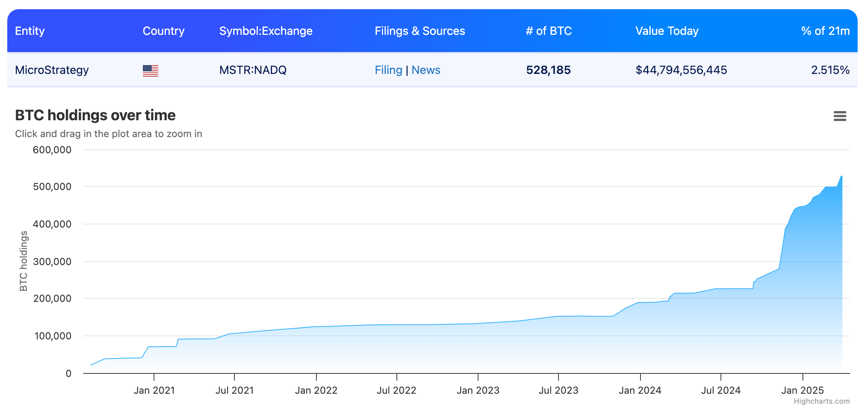The image size is (868, 419).
Task: Click the % of 21m header
Action: pyautogui.click(x=825, y=31)
